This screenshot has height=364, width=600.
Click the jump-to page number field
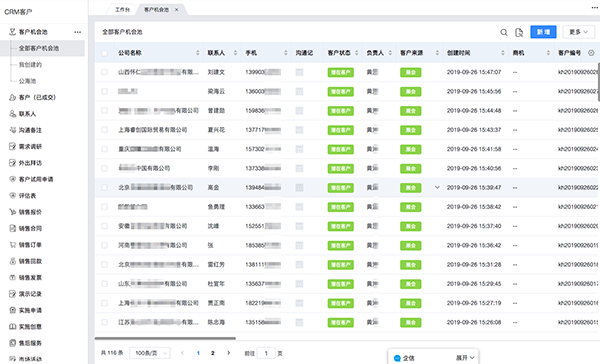pyautogui.click(x=266, y=353)
